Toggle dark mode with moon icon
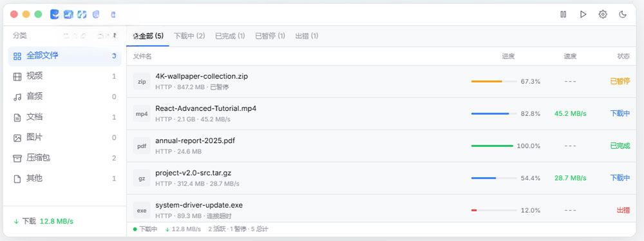Viewport: 644px width, 241px height. point(623,14)
